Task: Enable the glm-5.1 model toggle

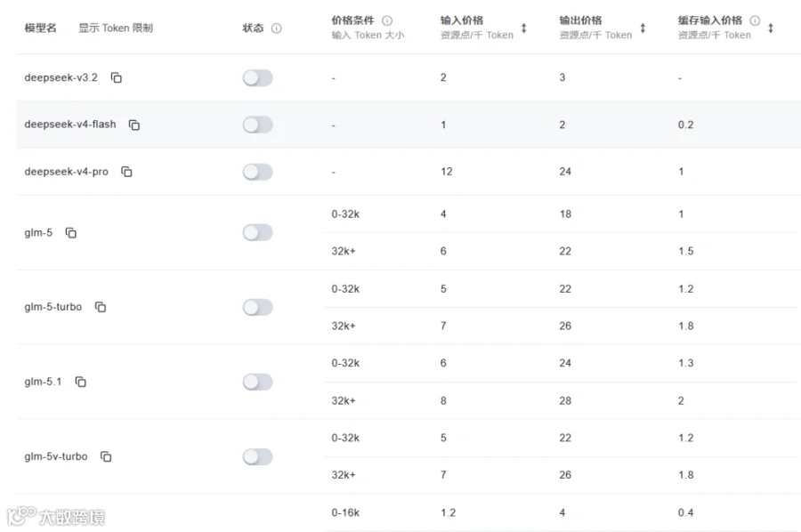Action: click(x=257, y=382)
